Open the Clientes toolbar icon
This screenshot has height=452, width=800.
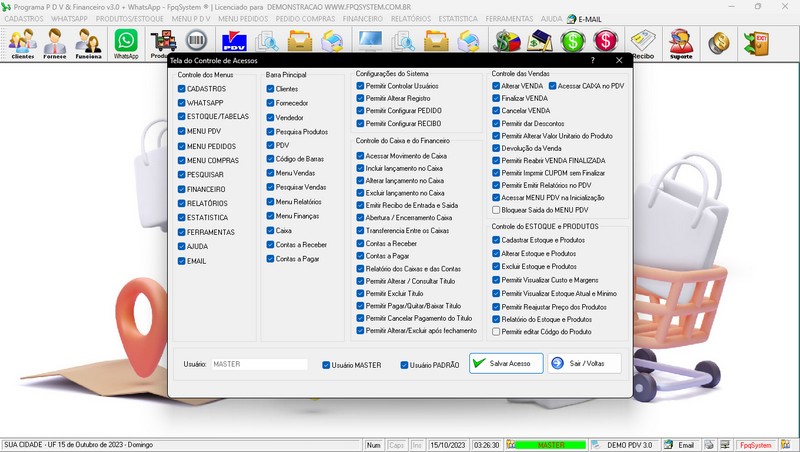23,43
